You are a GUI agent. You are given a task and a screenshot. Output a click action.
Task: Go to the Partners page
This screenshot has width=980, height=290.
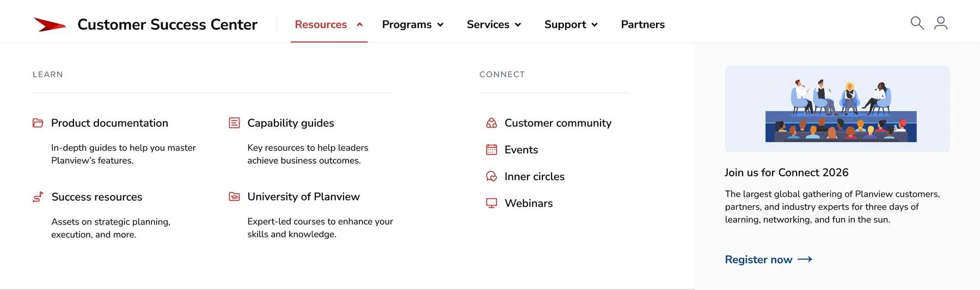(642, 24)
